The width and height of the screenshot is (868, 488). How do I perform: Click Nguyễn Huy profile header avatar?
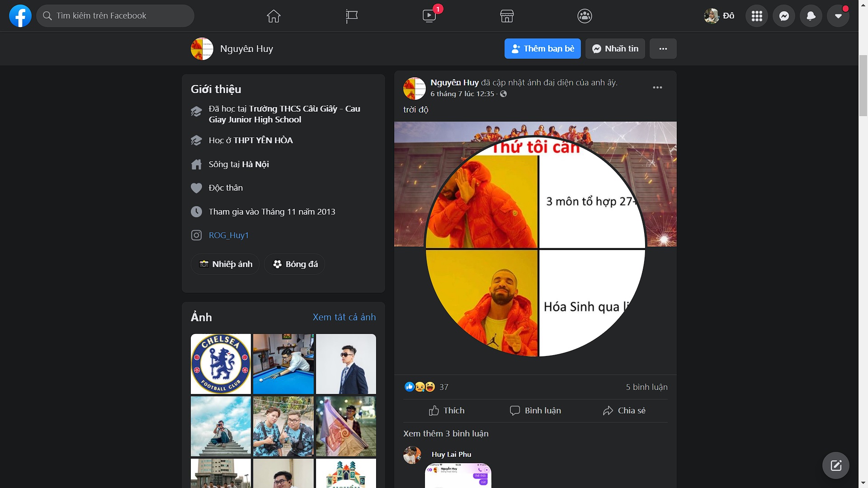click(x=202, y=49)
